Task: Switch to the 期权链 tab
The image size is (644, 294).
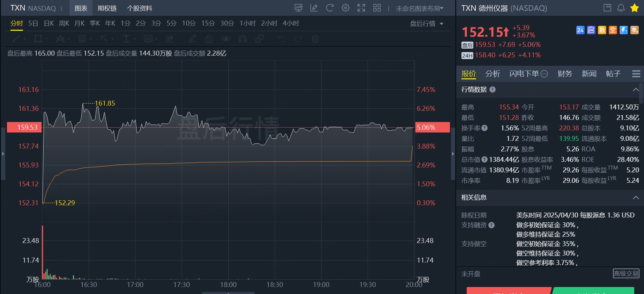Action: [107, 8]
